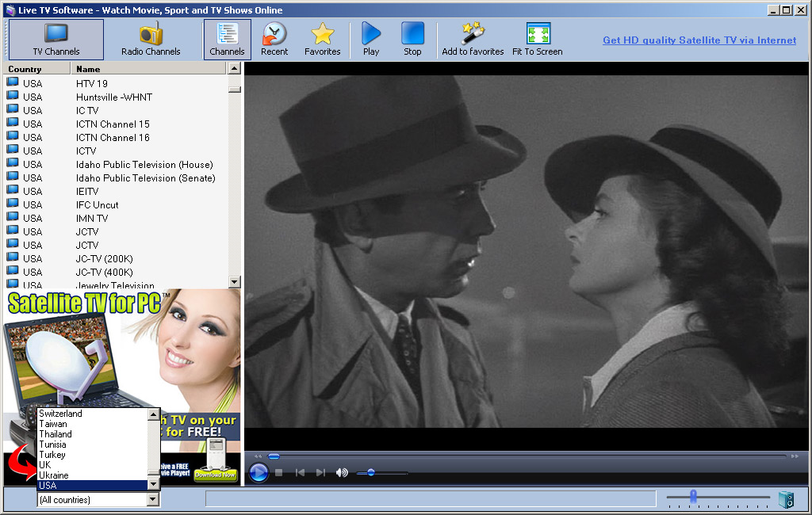
Task: Choose USA in country list
Action: 93,486
